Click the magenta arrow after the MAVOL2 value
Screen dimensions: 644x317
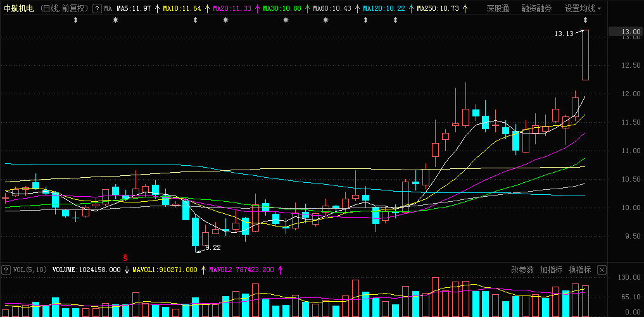click(x=281, y=270)
